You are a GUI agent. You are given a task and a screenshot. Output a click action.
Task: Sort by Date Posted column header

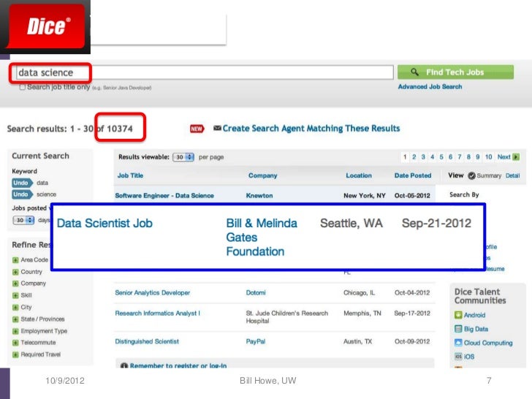(x=413, y=175)
